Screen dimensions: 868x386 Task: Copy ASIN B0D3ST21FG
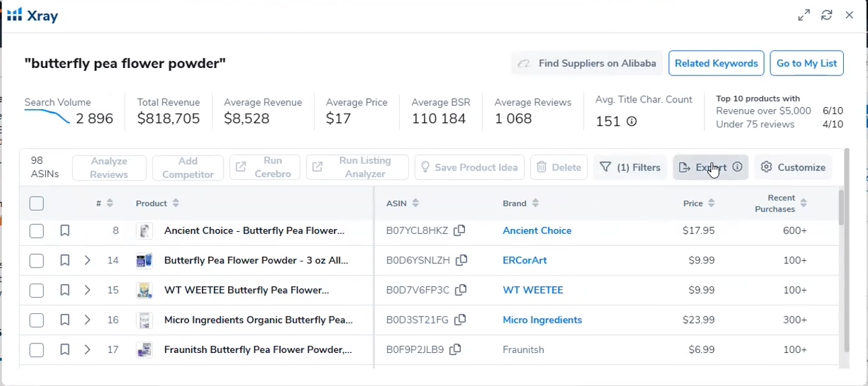point(460,319)
